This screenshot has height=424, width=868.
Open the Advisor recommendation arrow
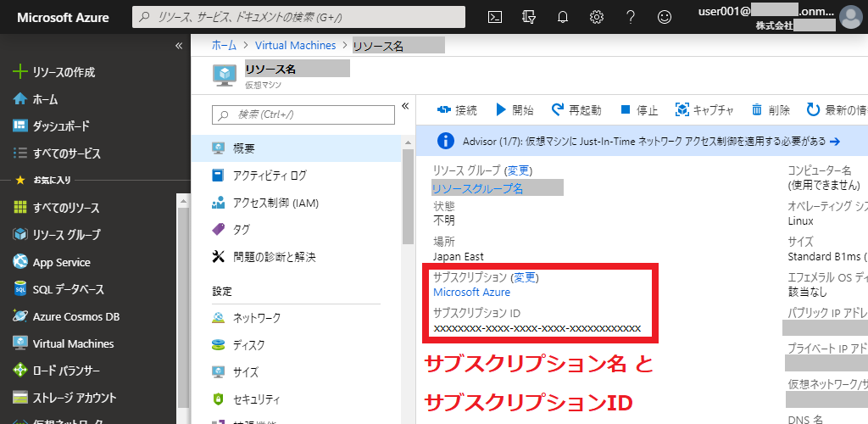(x=835, y=141)
